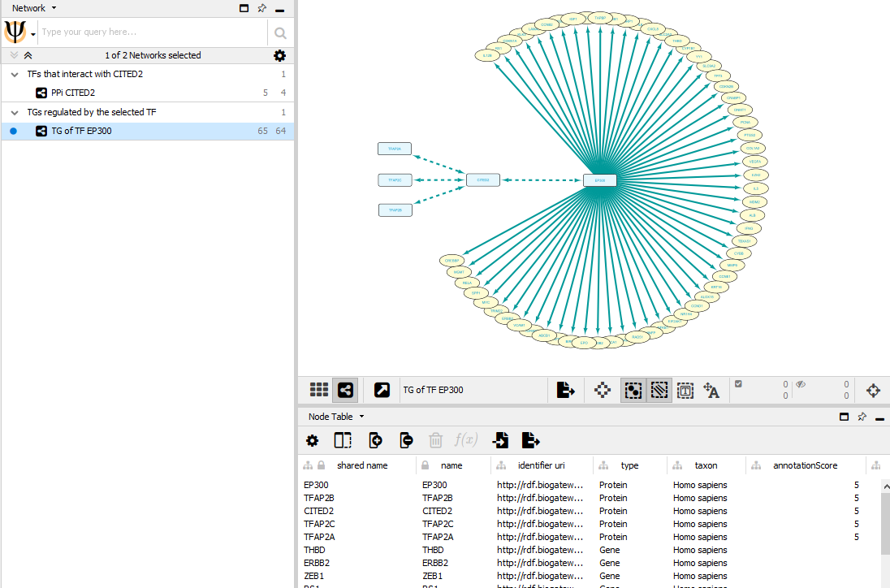The image size is (890, 588).
Task: Sort by 'name' column header
Action: click(451, 465)
